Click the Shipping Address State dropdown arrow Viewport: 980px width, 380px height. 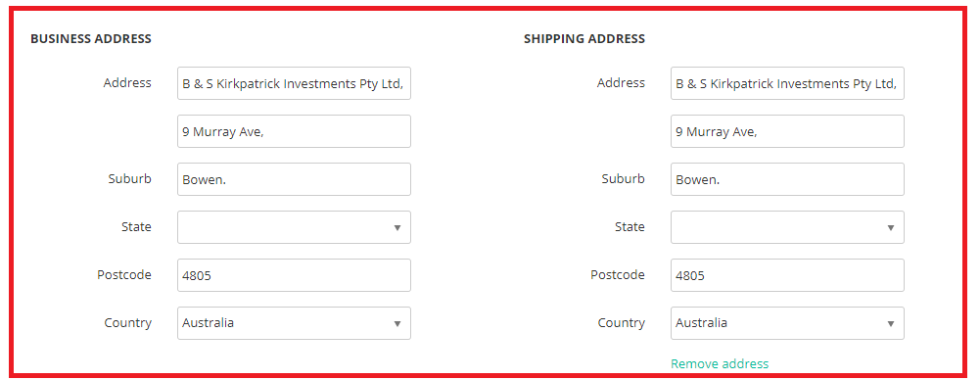pos(891,227)
